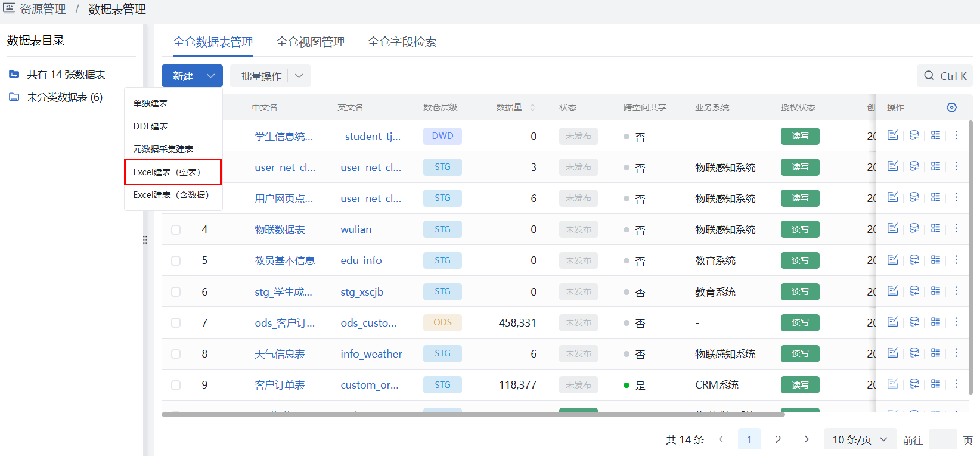Open 物联数据表 table link
Screen dimensions: 980x456
[280, 229]
